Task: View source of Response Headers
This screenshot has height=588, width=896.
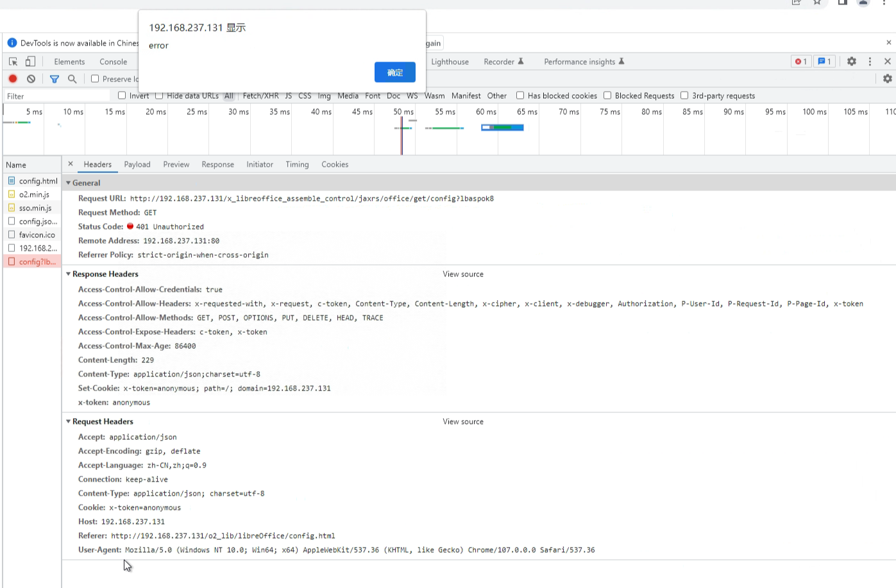Action: click(x=463, y=274)
